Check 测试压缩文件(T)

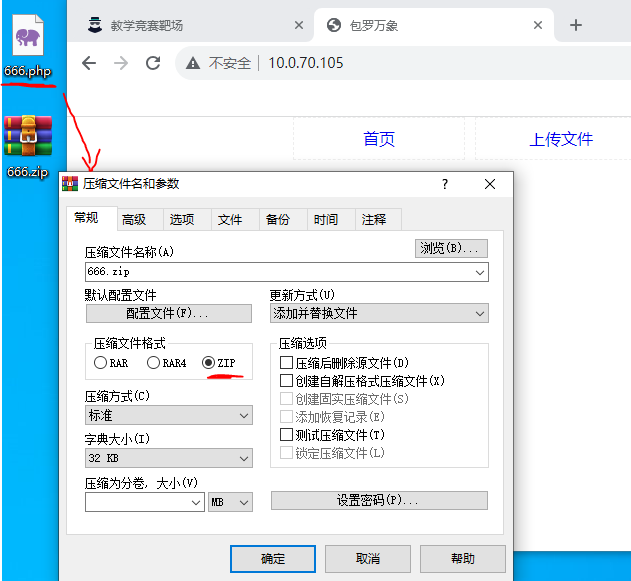[286, 435]
